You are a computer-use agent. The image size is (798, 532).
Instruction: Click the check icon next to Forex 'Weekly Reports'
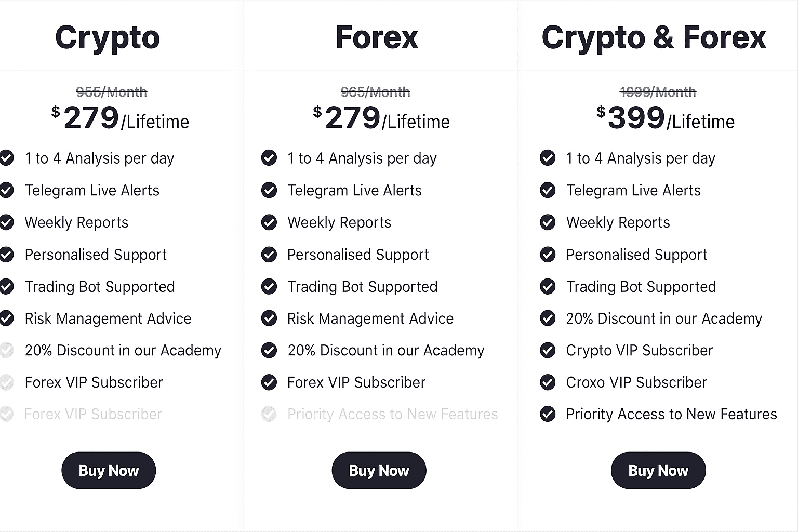point(269,223)
